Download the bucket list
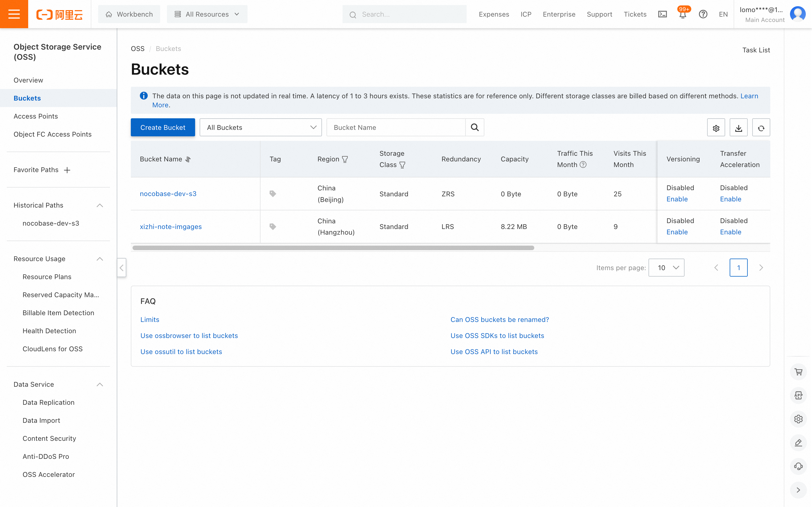This screenshot has height=507, width=812. point(738,128)
